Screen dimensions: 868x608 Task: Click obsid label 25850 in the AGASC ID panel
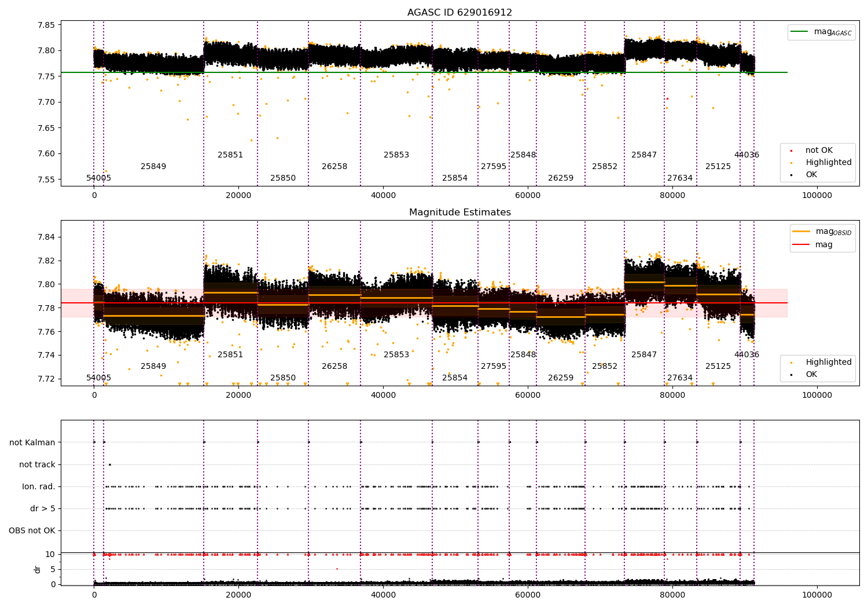(x=283, y=178)
